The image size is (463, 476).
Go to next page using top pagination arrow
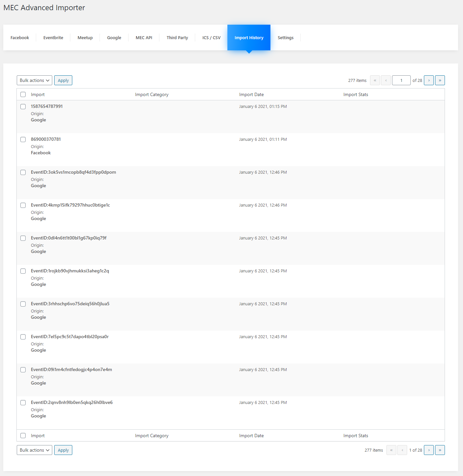[x=429, y=80]
